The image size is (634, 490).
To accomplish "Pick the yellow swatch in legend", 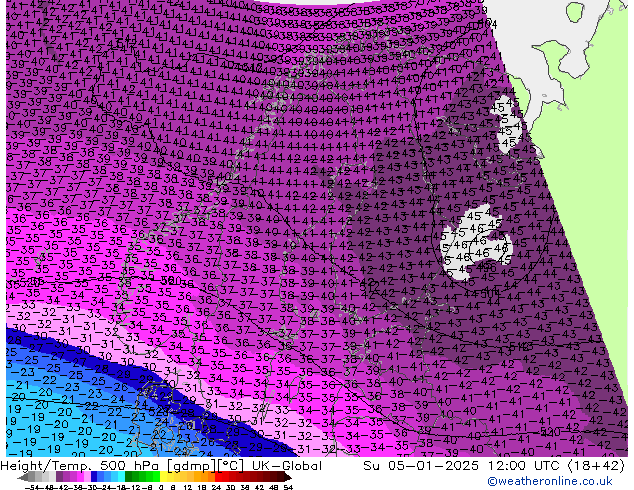I will click(x=163, y=477).
